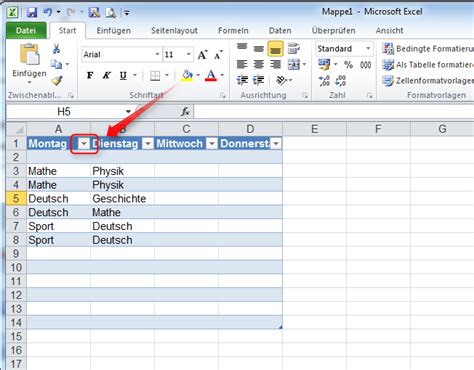This screenshot has height=370, width=474.
Task: Toggle italic K formatting
Action: [106, 75]
